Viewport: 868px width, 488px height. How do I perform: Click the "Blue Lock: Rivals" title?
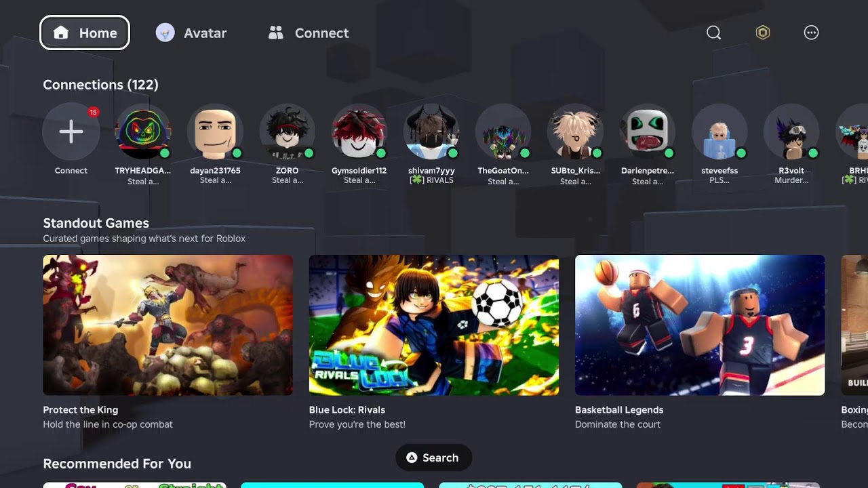(347, 410)
